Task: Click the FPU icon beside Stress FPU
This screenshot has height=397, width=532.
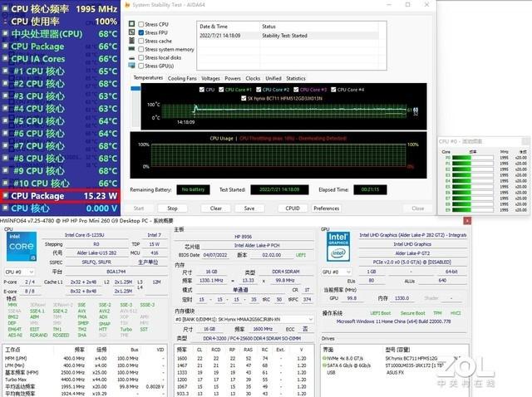Action: [131, 32]
